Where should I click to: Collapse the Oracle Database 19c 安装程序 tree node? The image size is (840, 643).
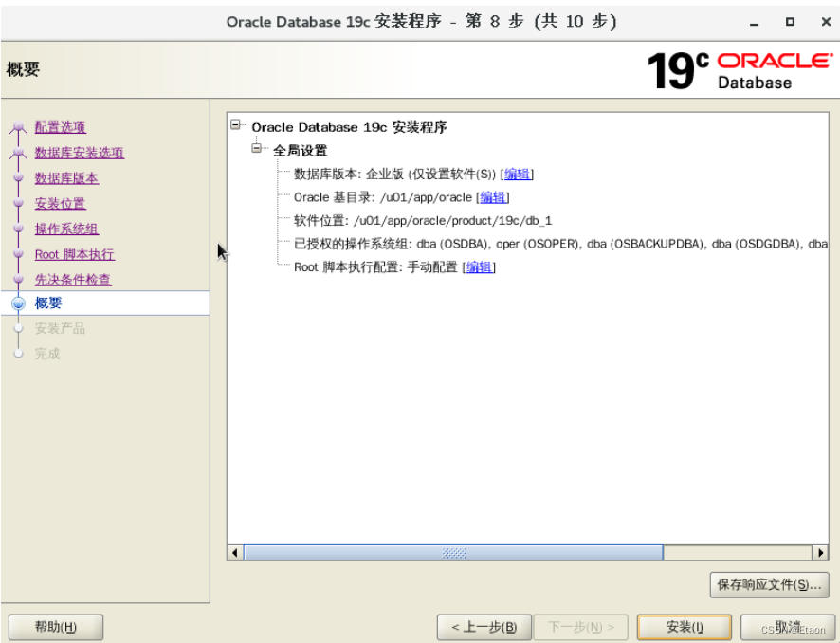235,125
